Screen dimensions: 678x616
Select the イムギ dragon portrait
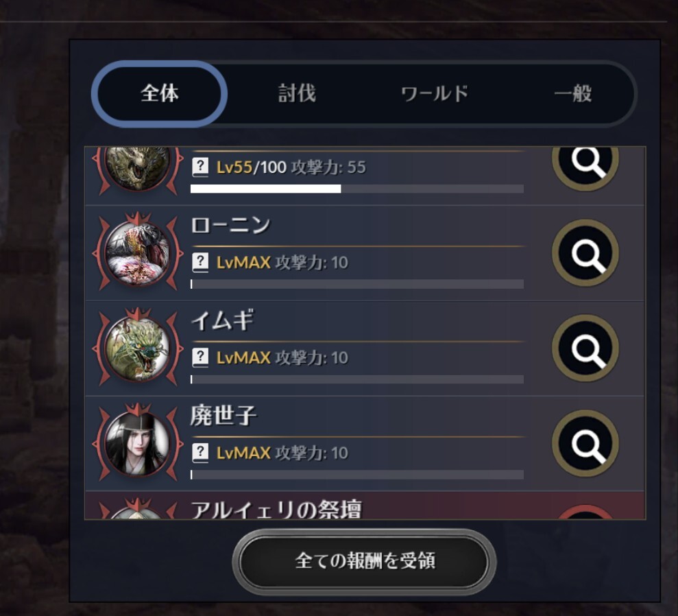pos(138,348)
